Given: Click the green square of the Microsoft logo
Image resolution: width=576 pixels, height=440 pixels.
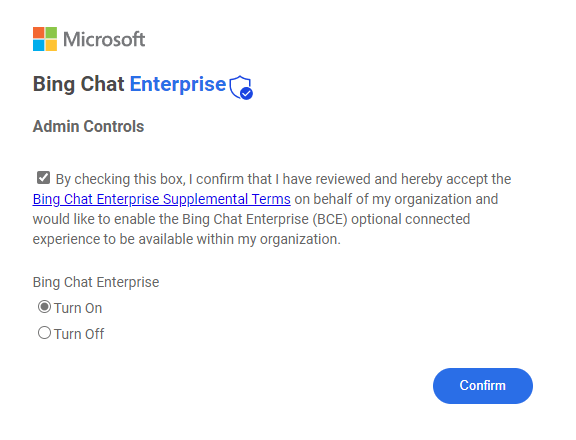Looking at the screenshot, I should (x=51, y=33).
